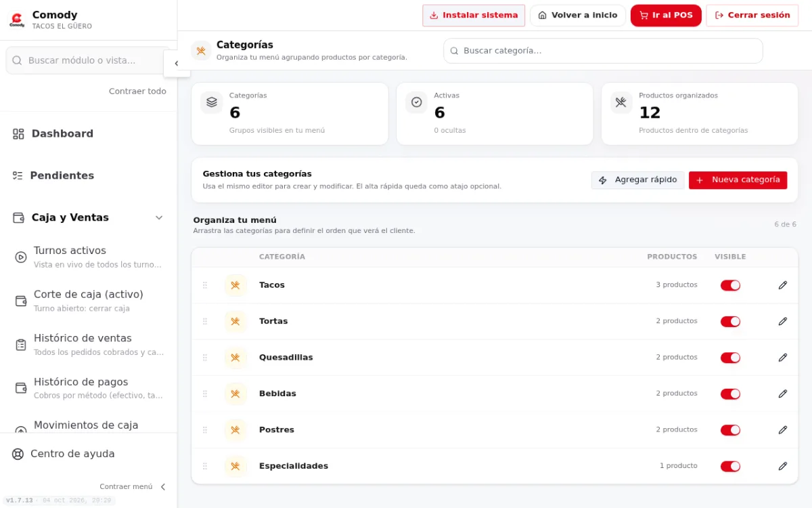Click Agregar rápido button
The width and height of the screenshot is (812, 508).
[637, 180]
